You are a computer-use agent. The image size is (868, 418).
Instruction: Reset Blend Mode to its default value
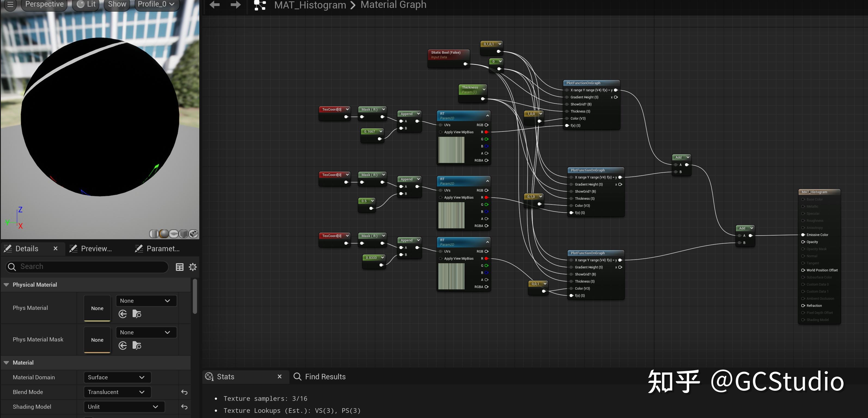pos(184,392)
